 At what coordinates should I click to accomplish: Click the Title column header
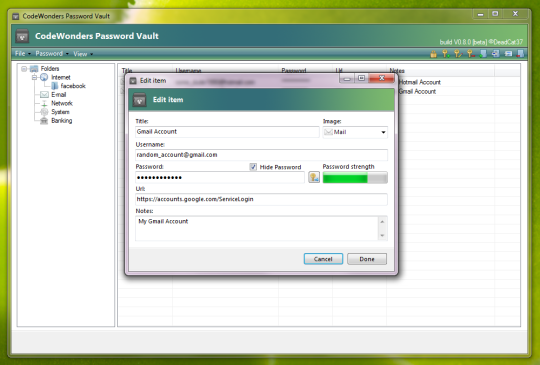pos(146,70)
